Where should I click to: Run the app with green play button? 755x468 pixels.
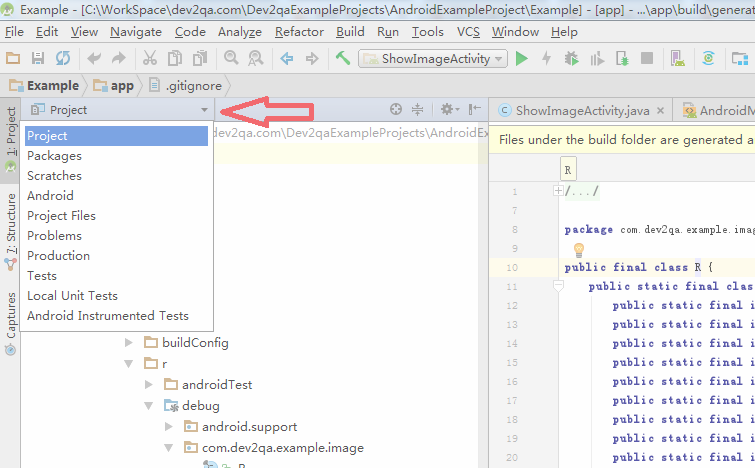click(x=521, y=59)
